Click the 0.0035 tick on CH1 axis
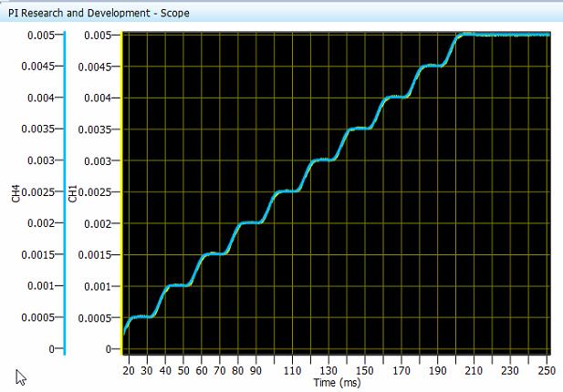563x392 pixels. [94, 129]
